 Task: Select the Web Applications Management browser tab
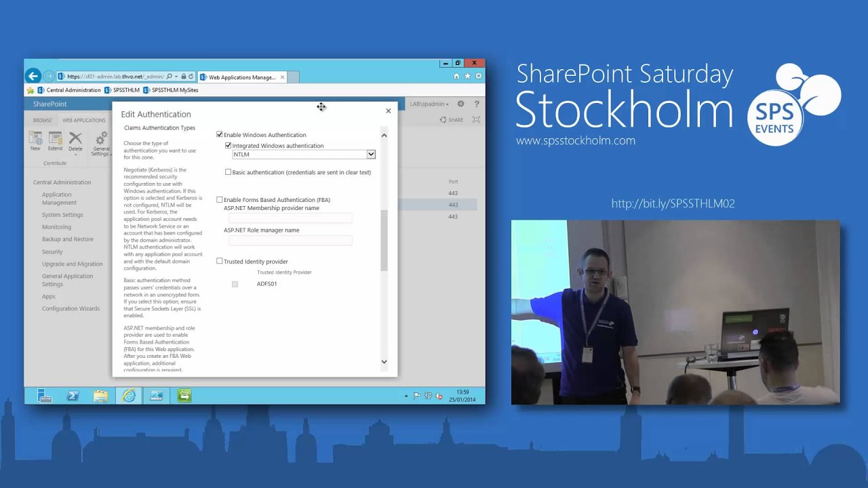pyautogui.click(x=241, y=77)
